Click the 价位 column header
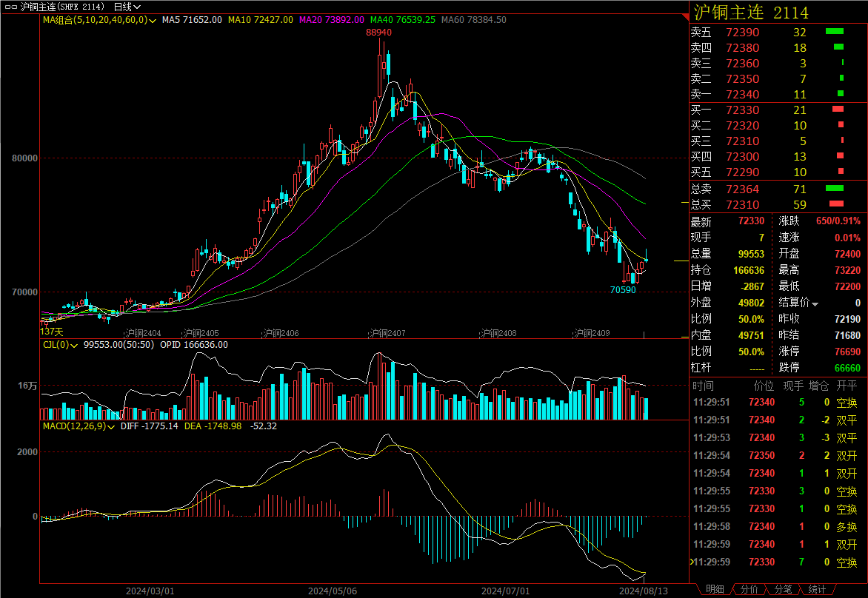Image resolution: width=868 pixels, height=598 pixels. (x=764, y=386)
